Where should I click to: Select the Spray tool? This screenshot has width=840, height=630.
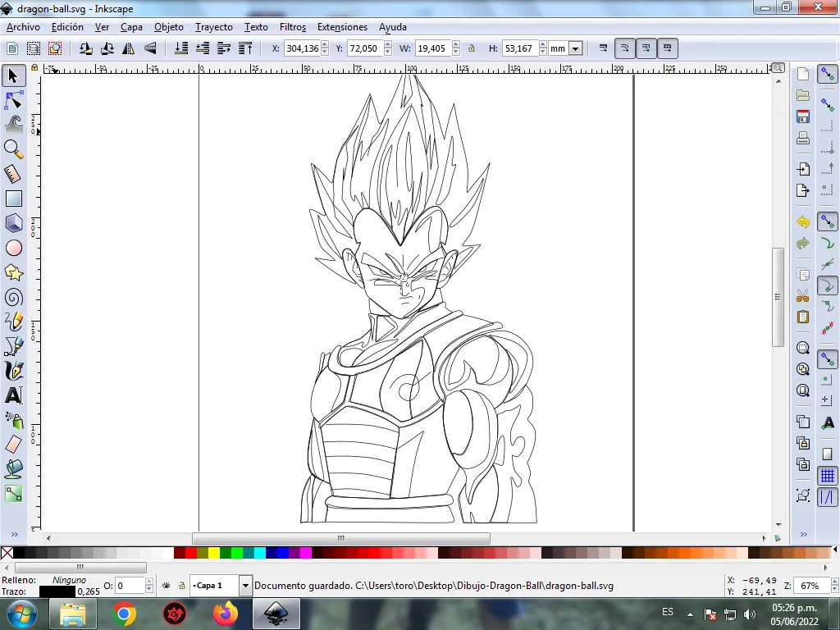coord(13,420)
